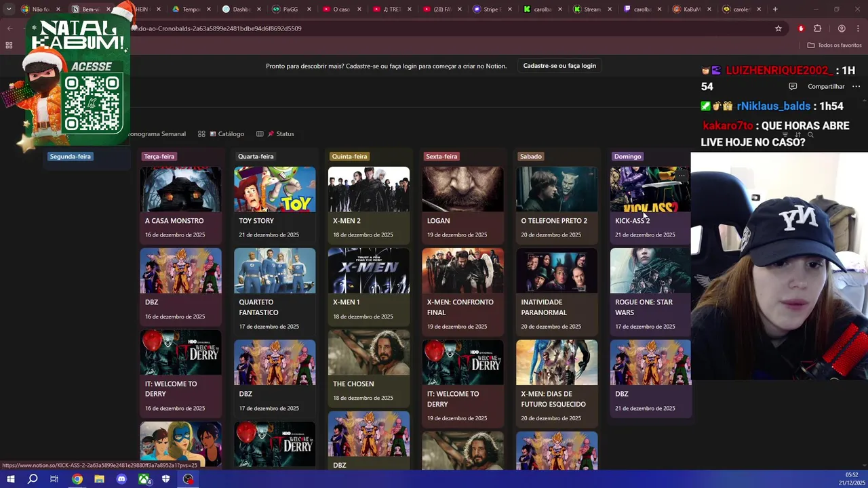Switch to the Cronograma Semanal tab
Image resolution: width=868 pixels, height=488 pixels.
(x=157, y=134)
